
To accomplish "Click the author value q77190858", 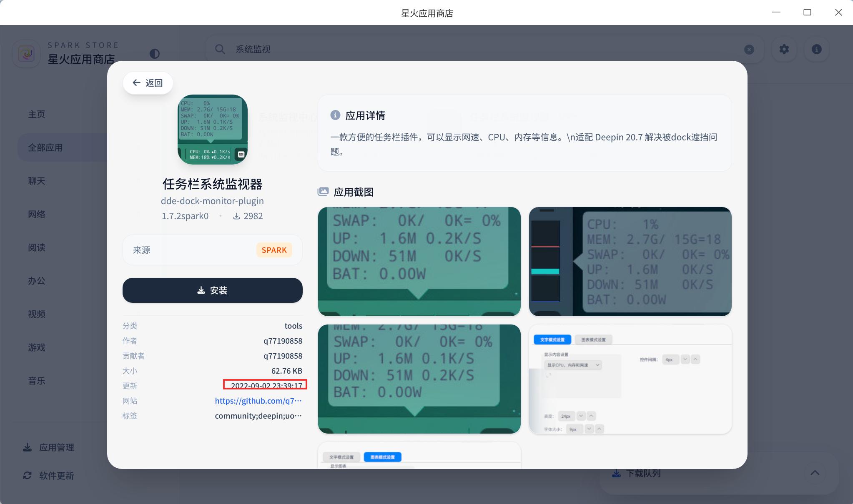I will 283,341.
